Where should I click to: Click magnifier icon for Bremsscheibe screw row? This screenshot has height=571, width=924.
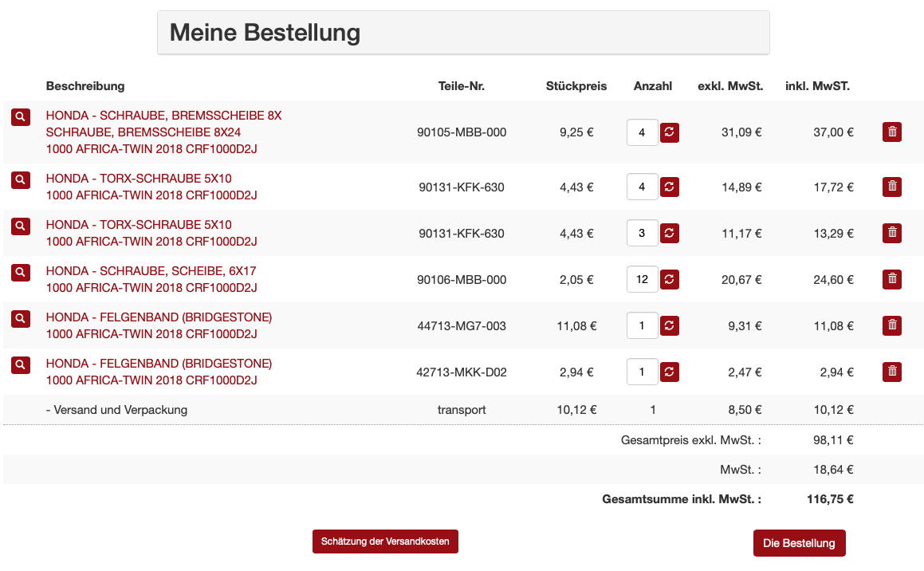click(x=21, y=117)
